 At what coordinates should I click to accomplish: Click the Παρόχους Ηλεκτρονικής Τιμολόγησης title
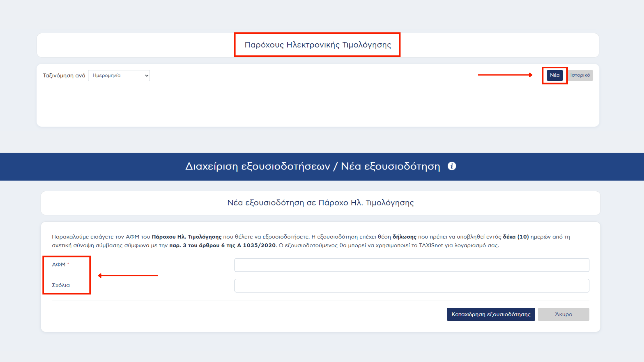tap(318, 45)
